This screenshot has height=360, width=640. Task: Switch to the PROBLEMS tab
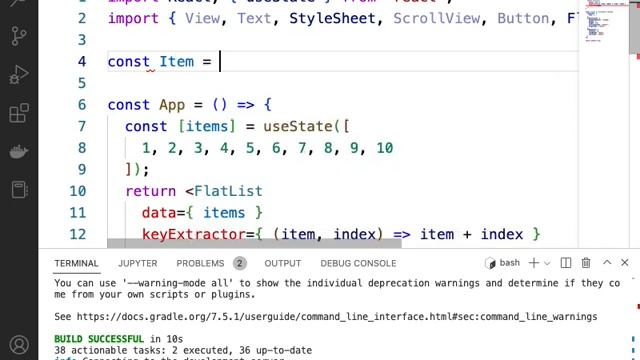tap(200, 263)
